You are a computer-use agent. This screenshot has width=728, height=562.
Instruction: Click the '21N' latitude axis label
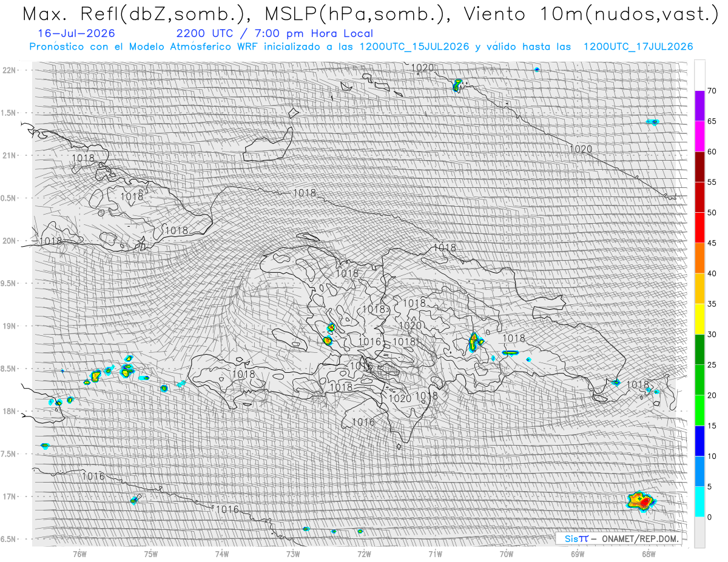click(10, 156)
